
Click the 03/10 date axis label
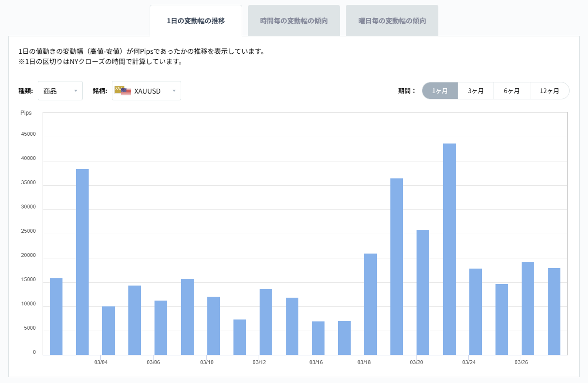pos(207,362)
